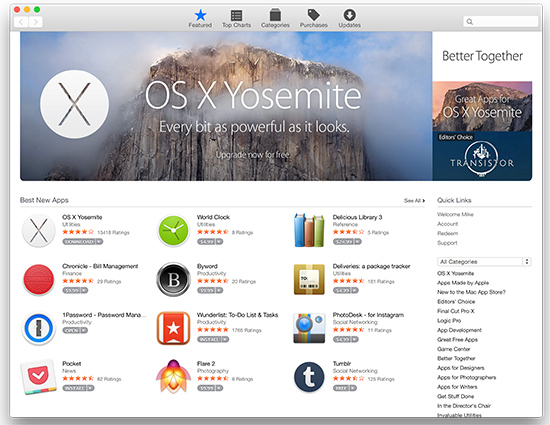The image size is (550, 425).
Task: Click the Wunderlist app icon
Action: [x=173, y=328]
